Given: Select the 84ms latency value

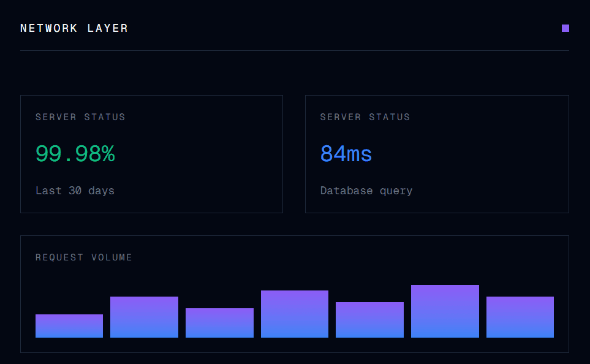Looking at the screenshot, I should click(346, 154).
